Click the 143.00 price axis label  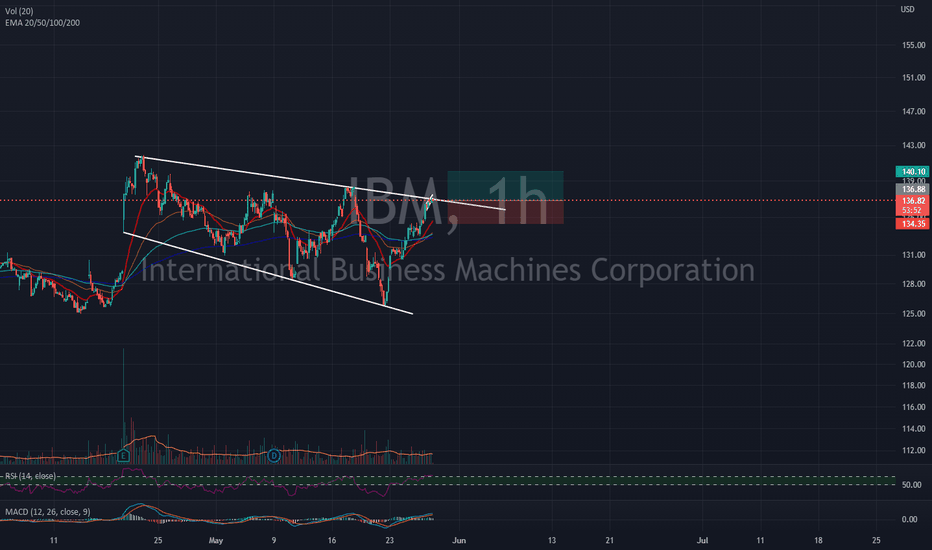914,146
